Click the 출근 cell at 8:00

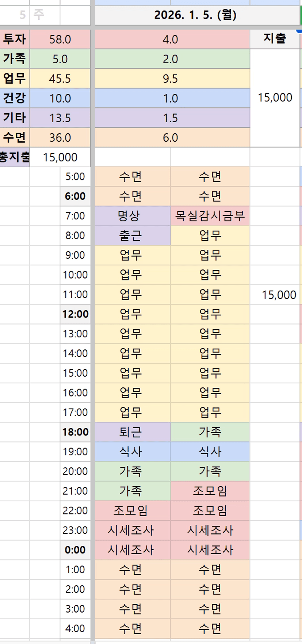click(x=131, y=235)
